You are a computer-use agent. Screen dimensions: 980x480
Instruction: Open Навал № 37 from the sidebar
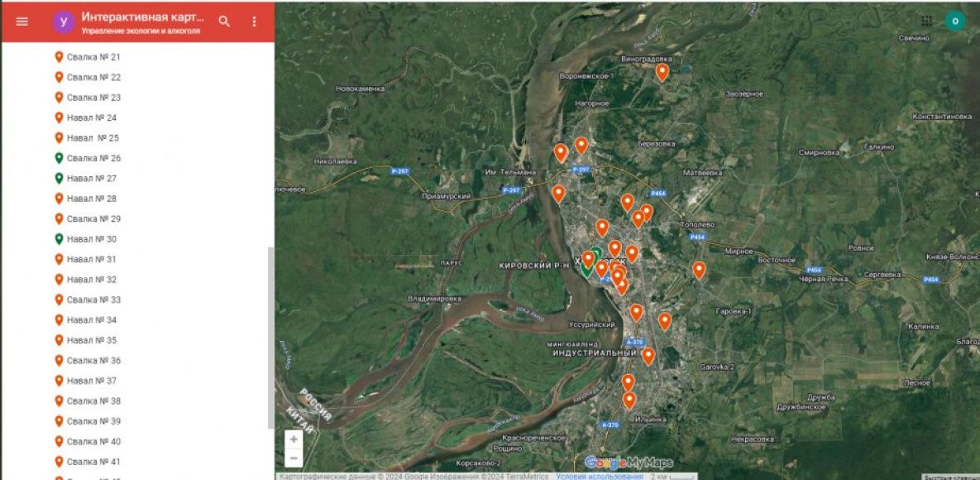91,381
